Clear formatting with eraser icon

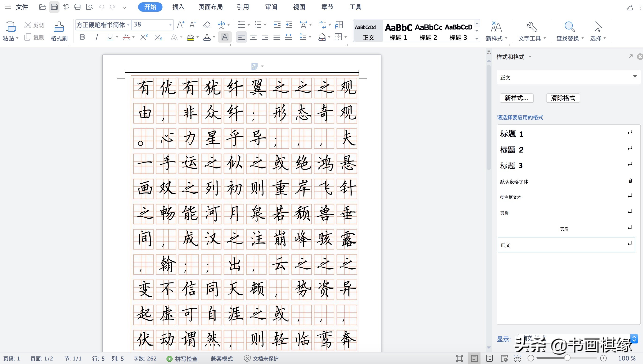pyautogui.click(x=207, y=25)
